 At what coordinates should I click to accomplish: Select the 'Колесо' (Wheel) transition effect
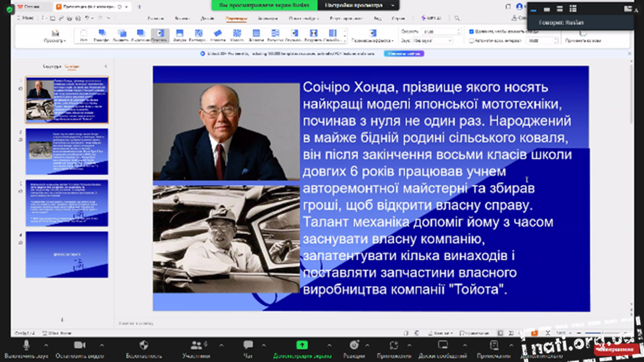(237, 35)
